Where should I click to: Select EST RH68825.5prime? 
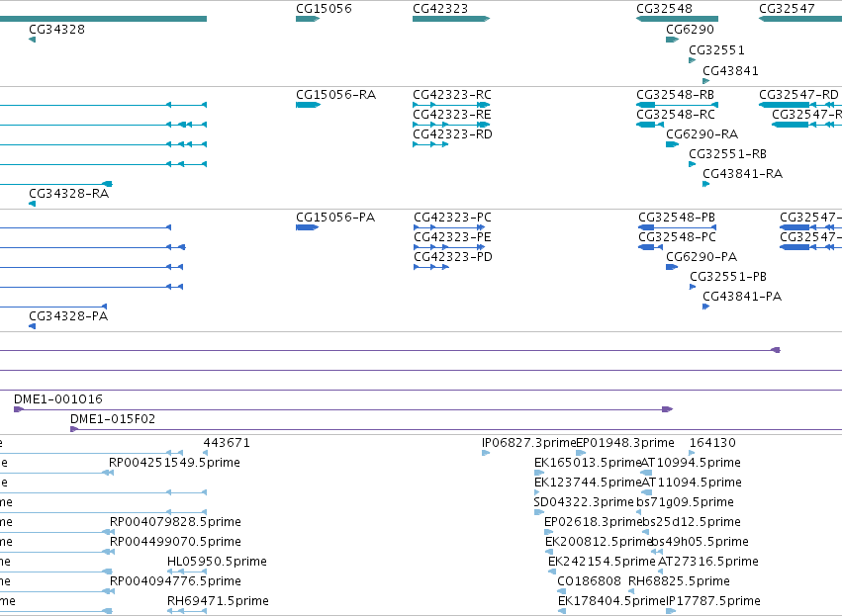(680, 581)
